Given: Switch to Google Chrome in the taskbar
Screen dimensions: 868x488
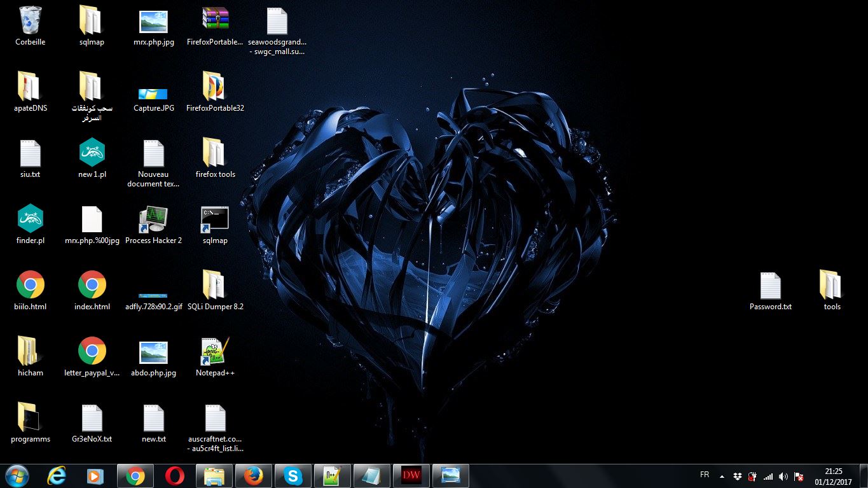Looking at the screenshot, I should [135, 476].
